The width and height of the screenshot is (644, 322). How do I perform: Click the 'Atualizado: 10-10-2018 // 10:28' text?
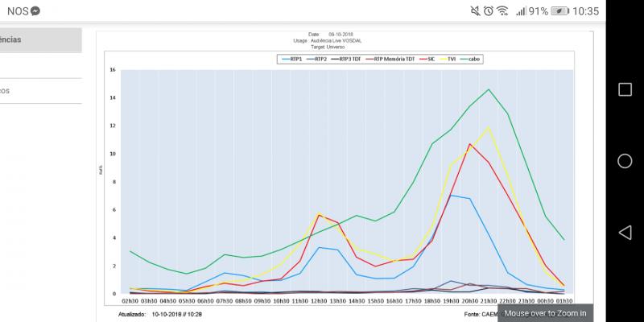[159, 314]
